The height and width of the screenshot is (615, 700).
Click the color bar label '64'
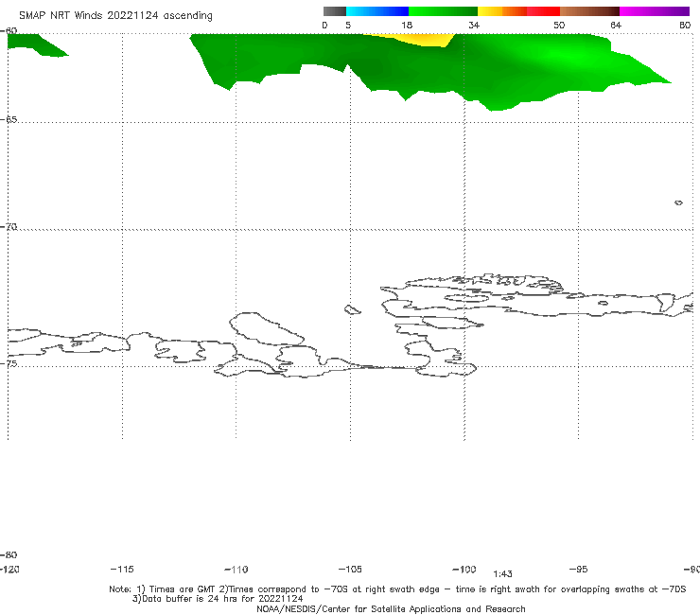(x=616, y=25)
